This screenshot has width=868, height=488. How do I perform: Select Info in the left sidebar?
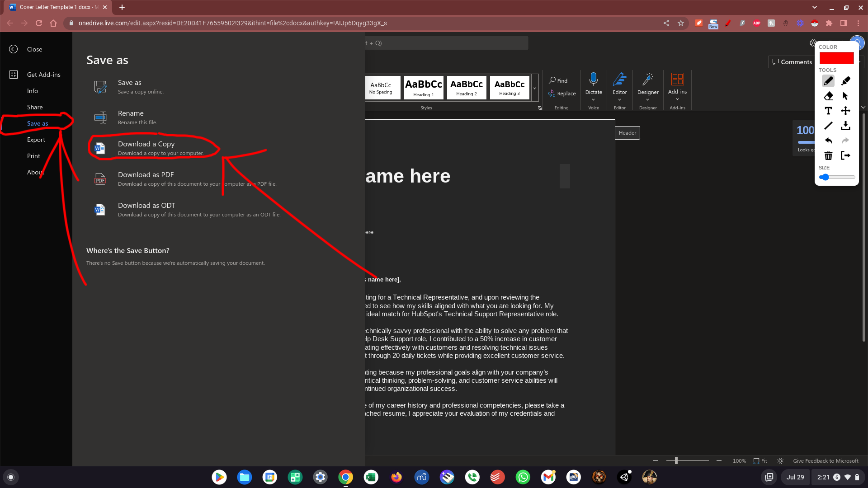(33, 91)
